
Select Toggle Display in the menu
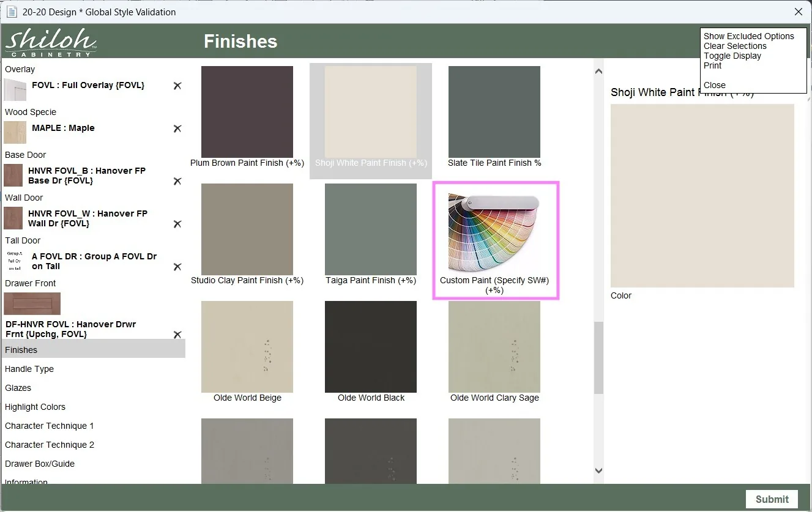pyautogui.click(x=732, y=56)
